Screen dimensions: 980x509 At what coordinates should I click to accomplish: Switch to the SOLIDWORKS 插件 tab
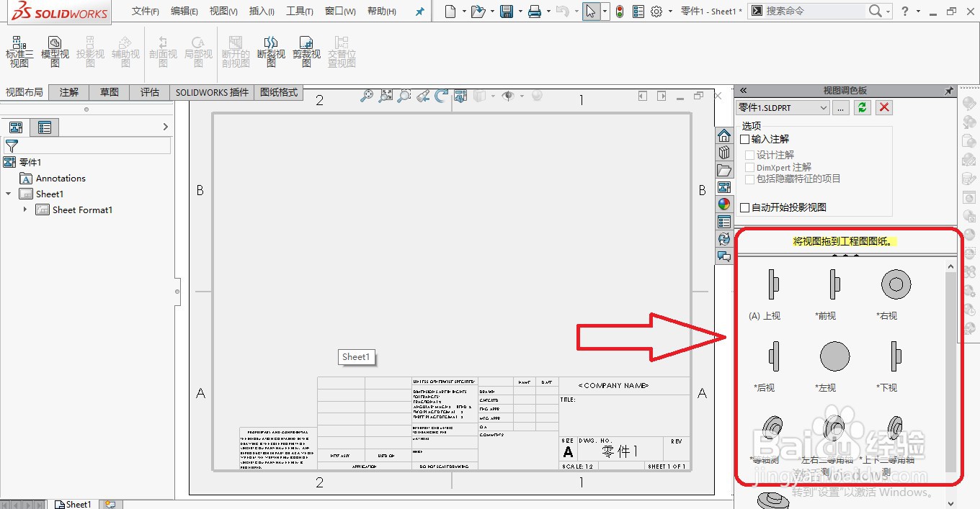(211, 92)
